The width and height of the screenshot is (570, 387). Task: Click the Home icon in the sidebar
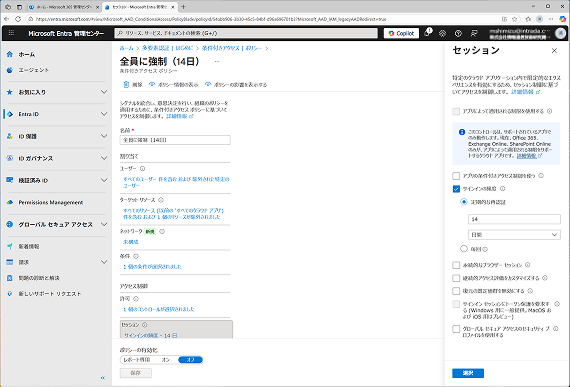click(x=9, y=54)
